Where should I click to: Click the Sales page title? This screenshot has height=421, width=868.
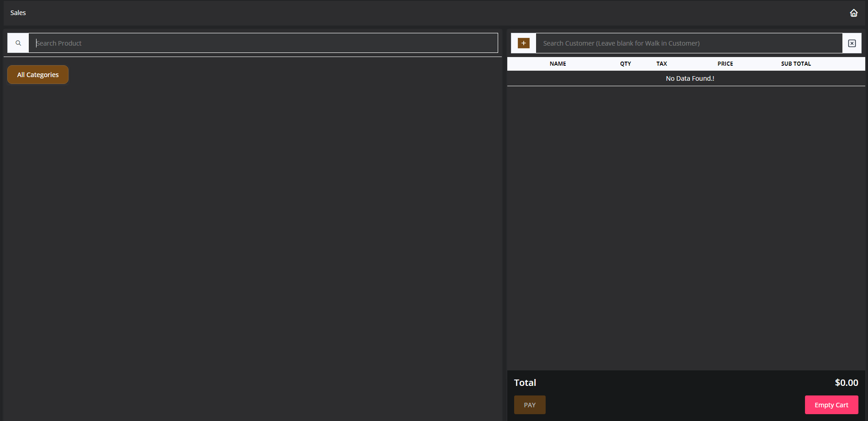coord(18,13)
